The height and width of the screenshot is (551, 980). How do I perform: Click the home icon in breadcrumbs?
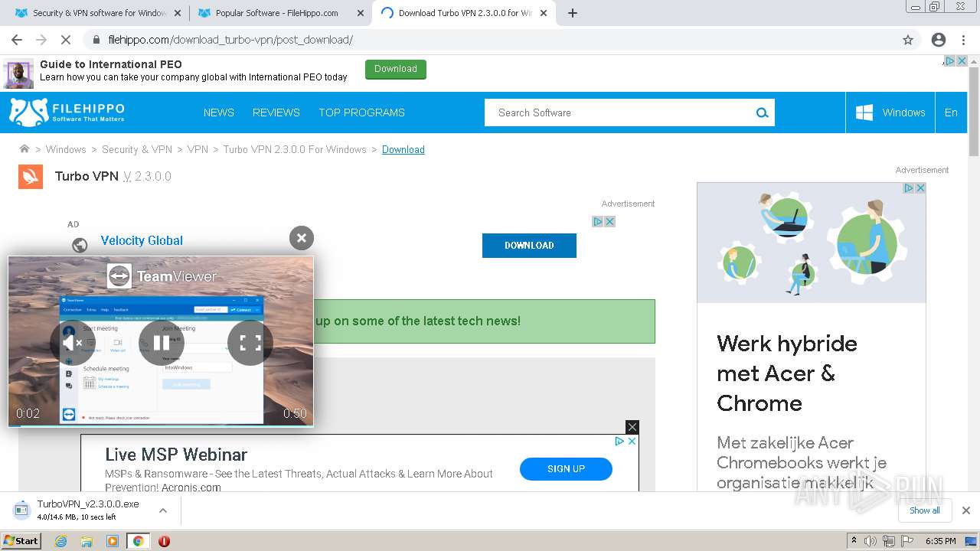click(x=24, y=149)
